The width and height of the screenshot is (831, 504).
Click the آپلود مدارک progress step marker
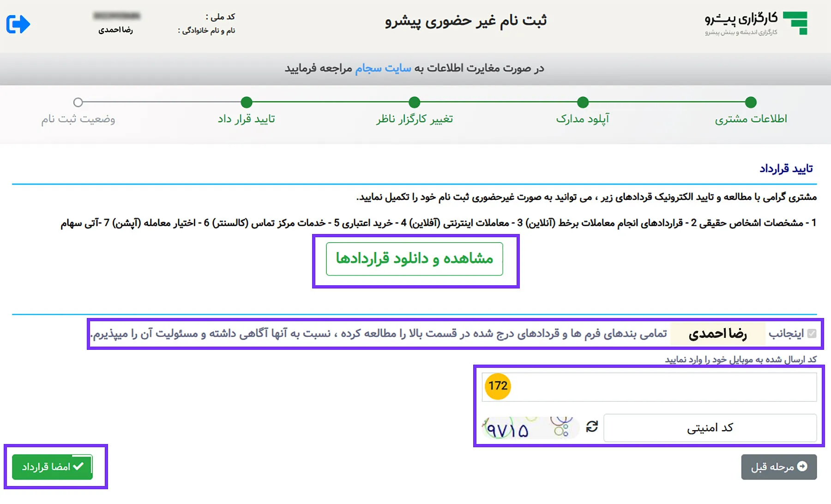pos(583,102)
